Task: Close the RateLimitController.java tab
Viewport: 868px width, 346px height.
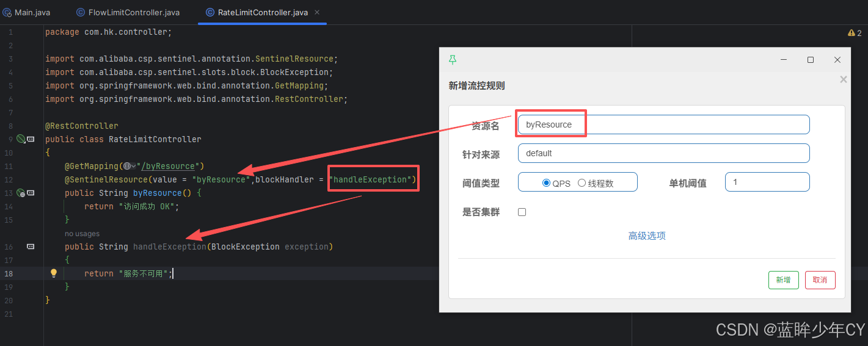Action: pyautogui.click(x=317, y=12)
